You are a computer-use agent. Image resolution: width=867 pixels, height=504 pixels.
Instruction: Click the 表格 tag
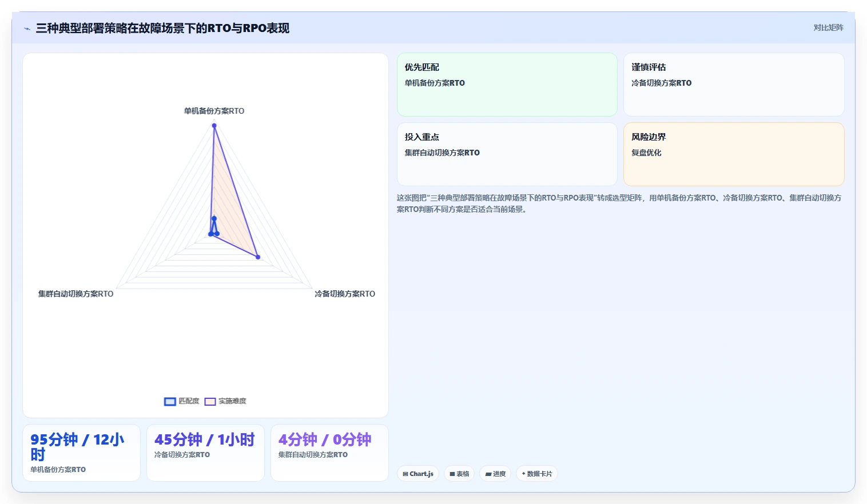point(459,474)
